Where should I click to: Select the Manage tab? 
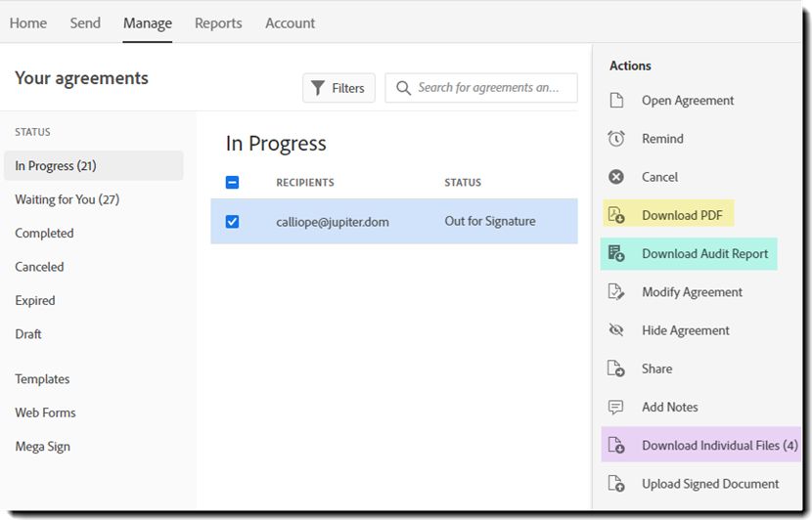148,23
